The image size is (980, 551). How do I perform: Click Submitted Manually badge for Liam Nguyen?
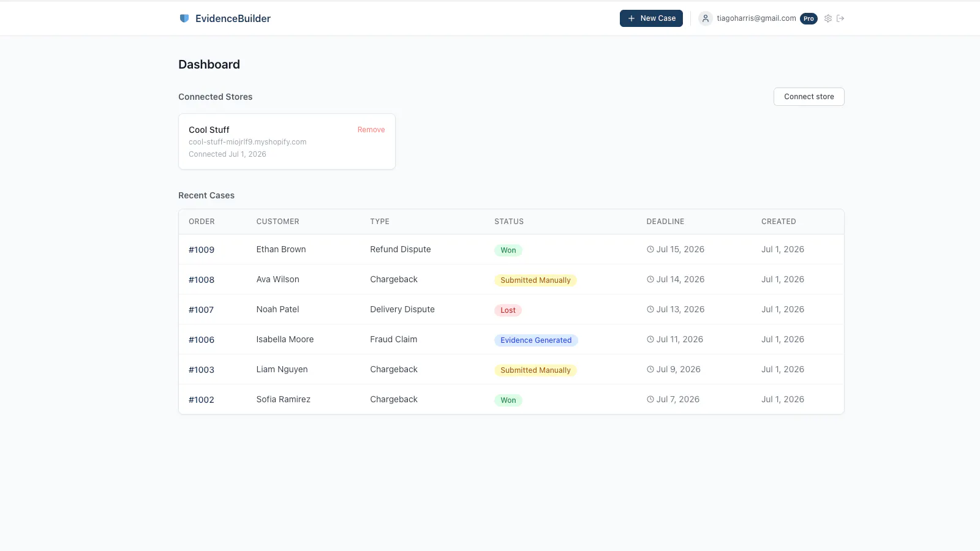(535, 370)
